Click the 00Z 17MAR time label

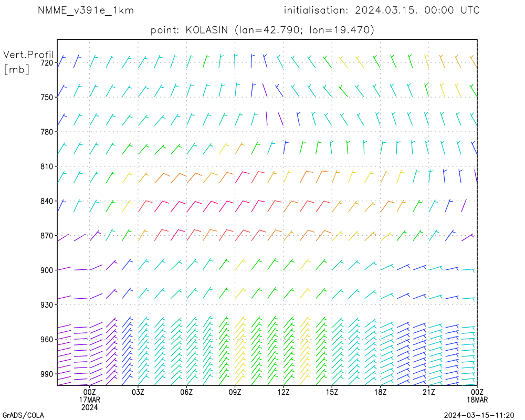(89, 396)
